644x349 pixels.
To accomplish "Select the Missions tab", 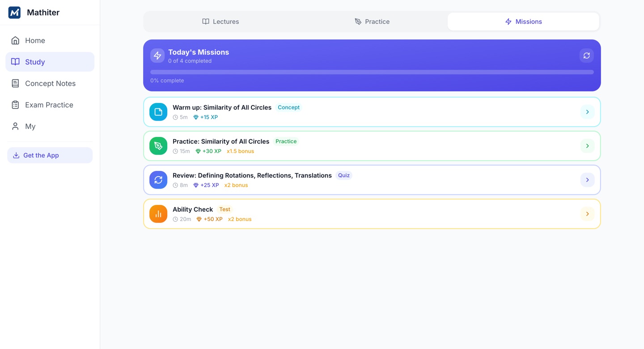I will 523,21.
